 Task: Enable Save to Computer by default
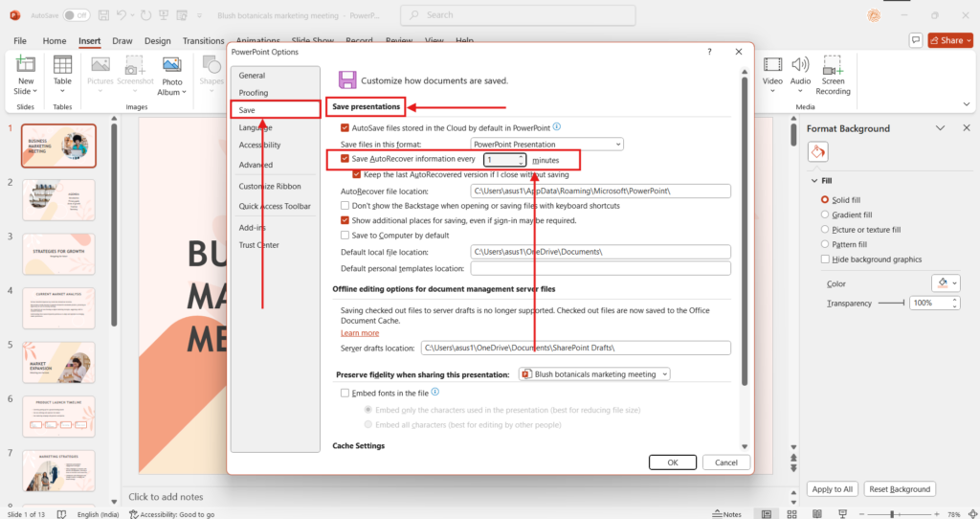coord(345,235)
